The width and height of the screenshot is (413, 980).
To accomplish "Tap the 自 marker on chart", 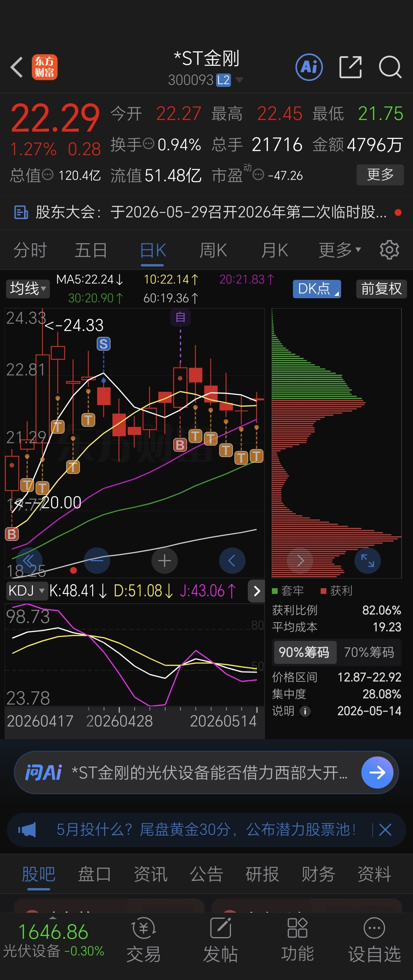I will 180,317.
